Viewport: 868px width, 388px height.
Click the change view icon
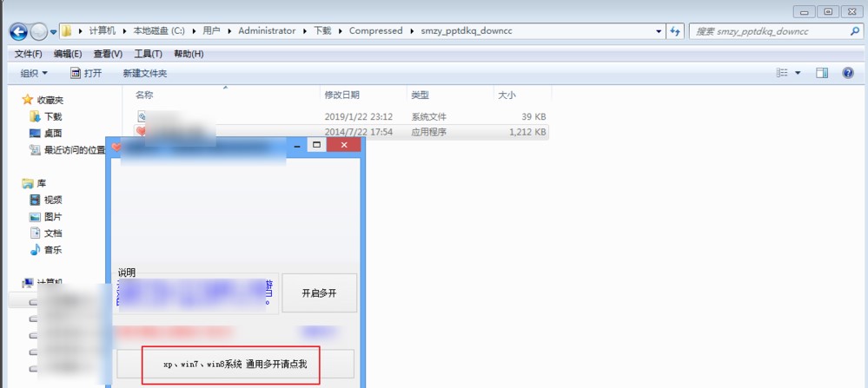click(x=782, y=73)
